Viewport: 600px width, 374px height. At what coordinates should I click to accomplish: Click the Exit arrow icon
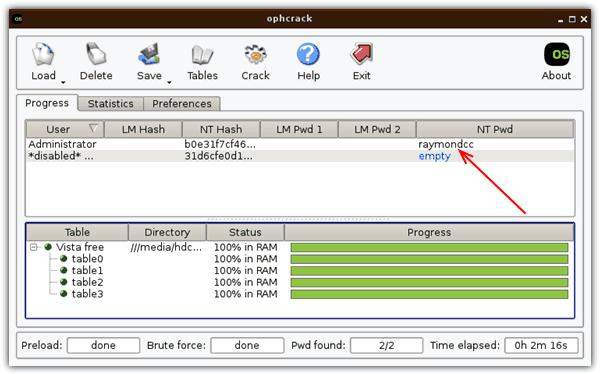click(x=362, y=54)
